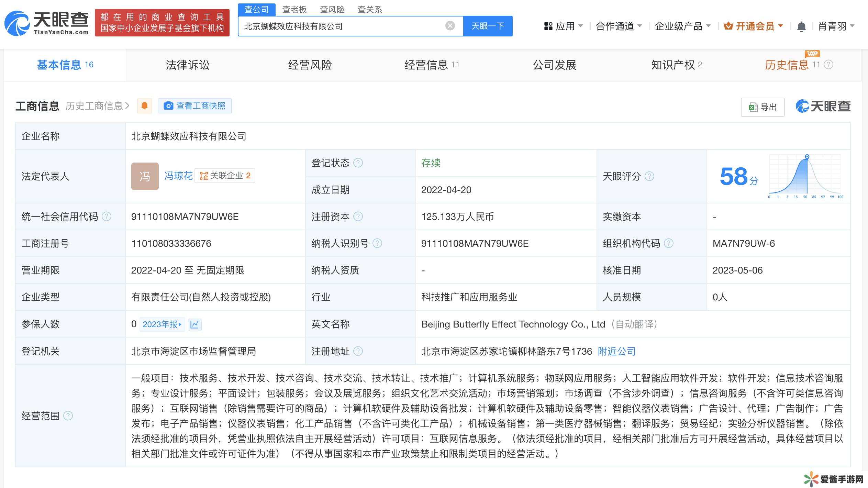Switch to the 法律诉讼 tab
Screen dimensions: 868x488
(187, 65)
